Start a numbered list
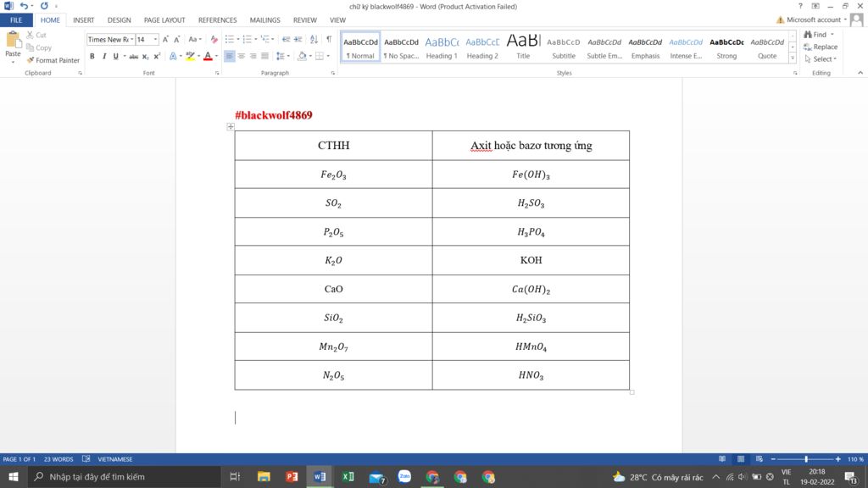868x488 pixels. [247, 39]
